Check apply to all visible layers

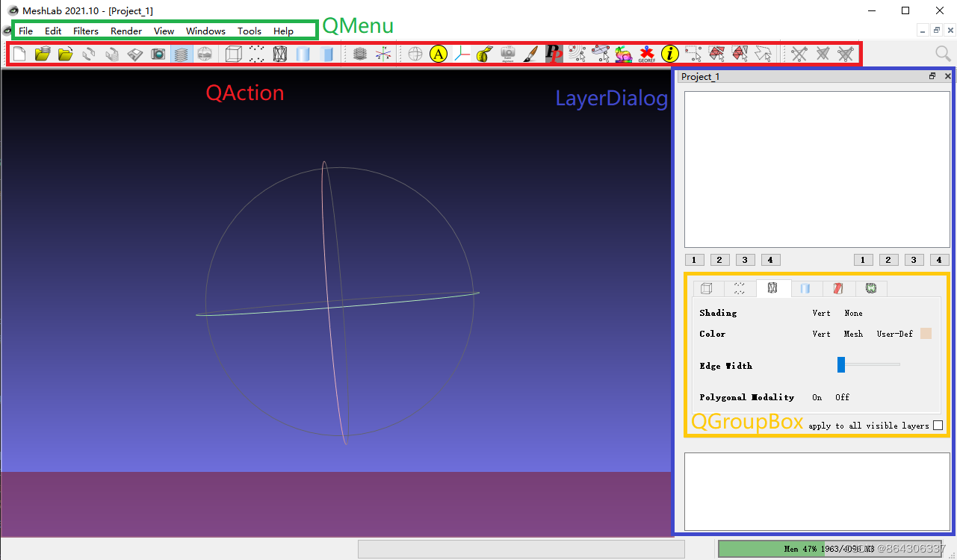938,426
